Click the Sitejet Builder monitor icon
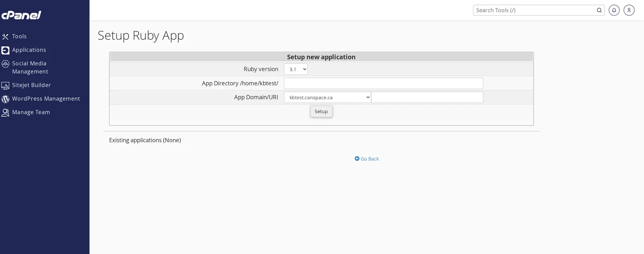The width and height of the screenshot is (644, 254). (x=5, y=86)
